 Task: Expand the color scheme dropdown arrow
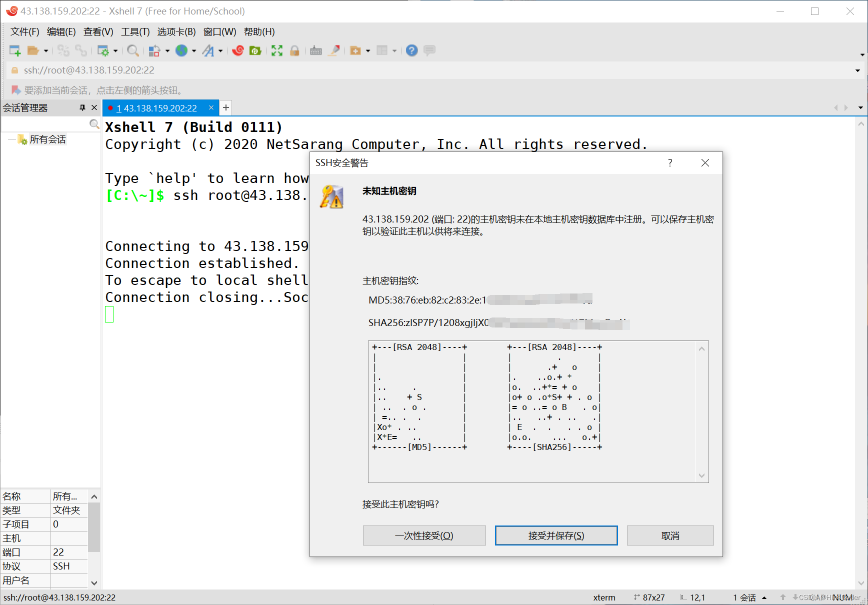click(167, 50)
